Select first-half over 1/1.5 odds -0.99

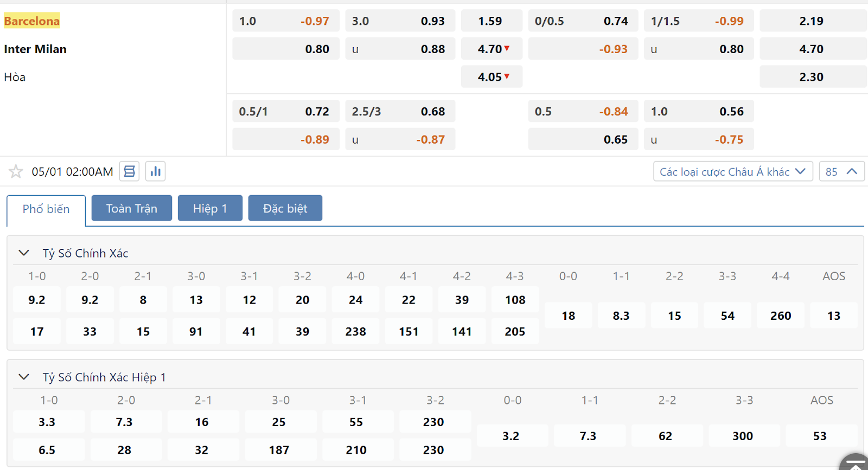coord(699,21)
